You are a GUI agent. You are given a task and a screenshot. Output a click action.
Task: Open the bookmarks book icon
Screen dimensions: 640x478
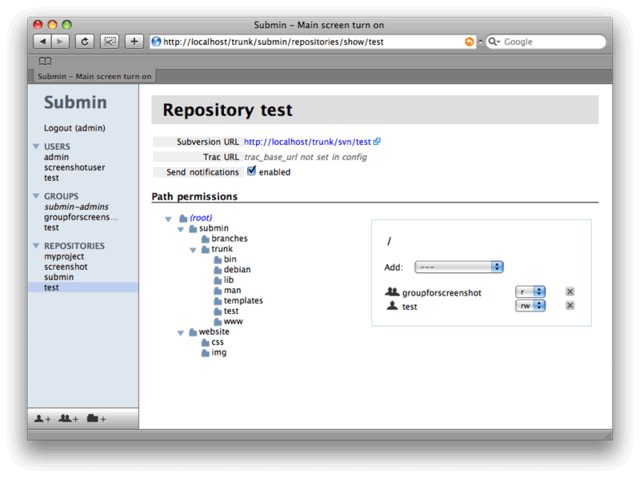[45, 61]
